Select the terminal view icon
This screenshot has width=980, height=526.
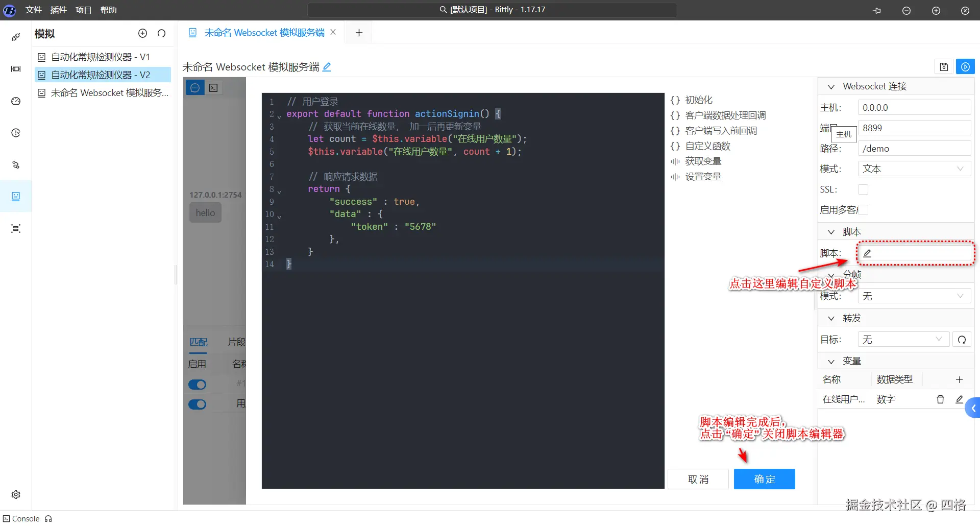click(x=213, y=88)
